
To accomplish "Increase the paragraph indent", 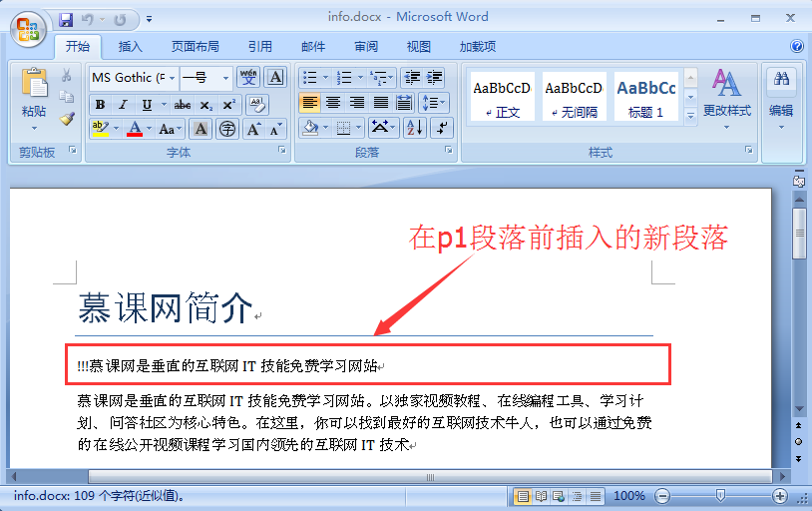I will point(435,78).
